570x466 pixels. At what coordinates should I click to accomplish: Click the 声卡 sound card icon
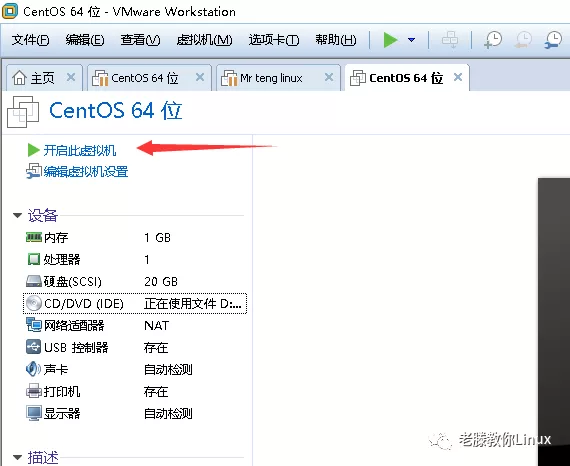(33, 369)
